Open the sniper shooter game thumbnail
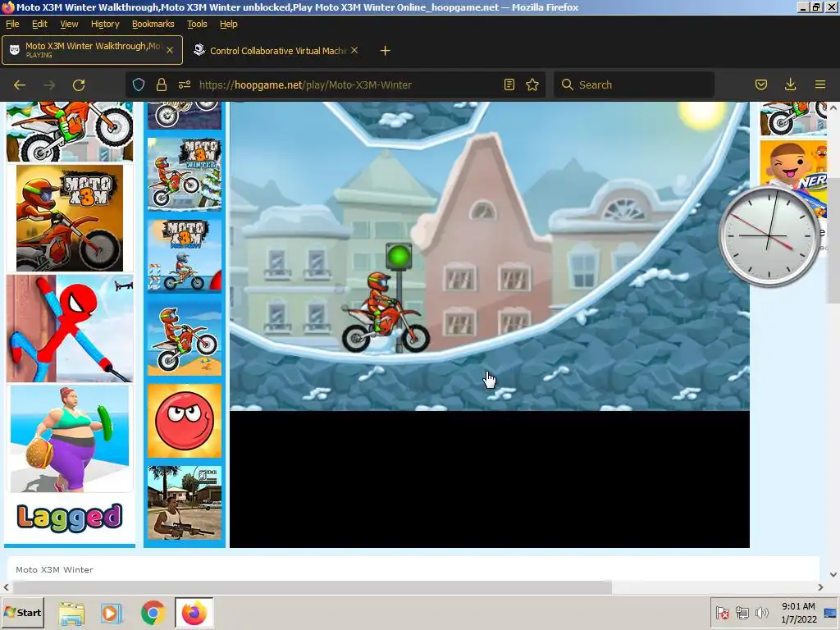840x630 pixels. tap(185, 503)
